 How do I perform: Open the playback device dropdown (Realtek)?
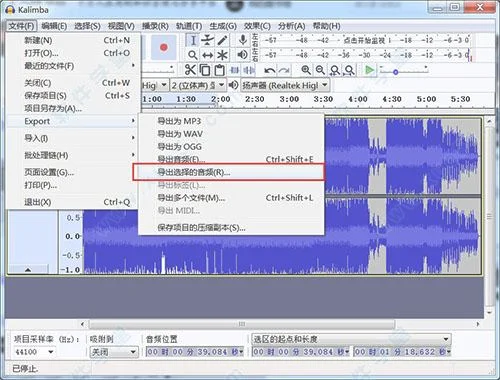pos(285,85)
